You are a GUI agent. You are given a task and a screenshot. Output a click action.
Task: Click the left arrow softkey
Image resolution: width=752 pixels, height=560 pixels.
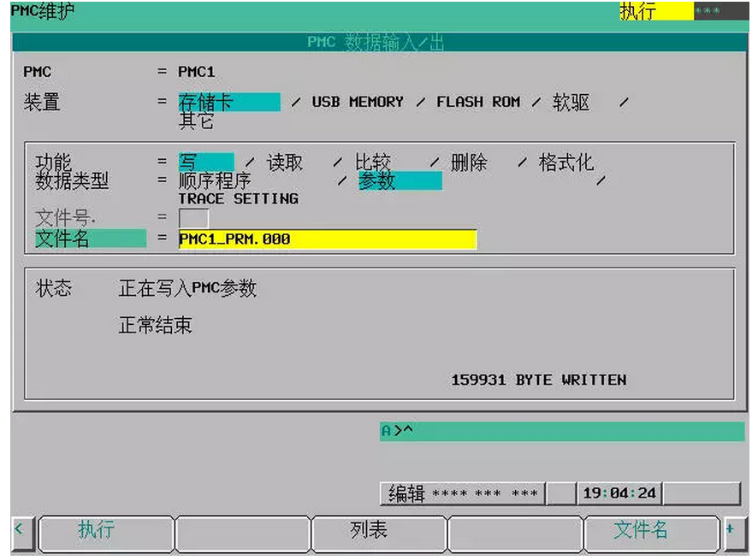(x=21, y=532)
